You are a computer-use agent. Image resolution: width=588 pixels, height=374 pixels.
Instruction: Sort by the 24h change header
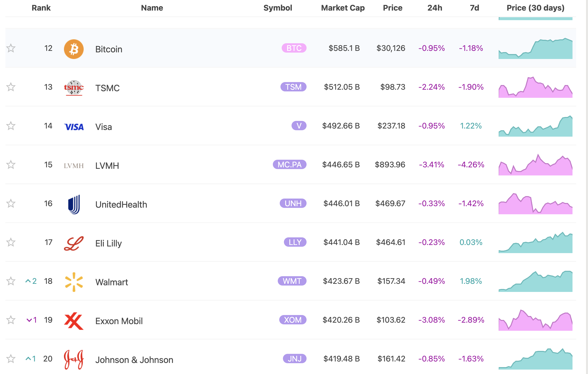[x=434, y=8]
